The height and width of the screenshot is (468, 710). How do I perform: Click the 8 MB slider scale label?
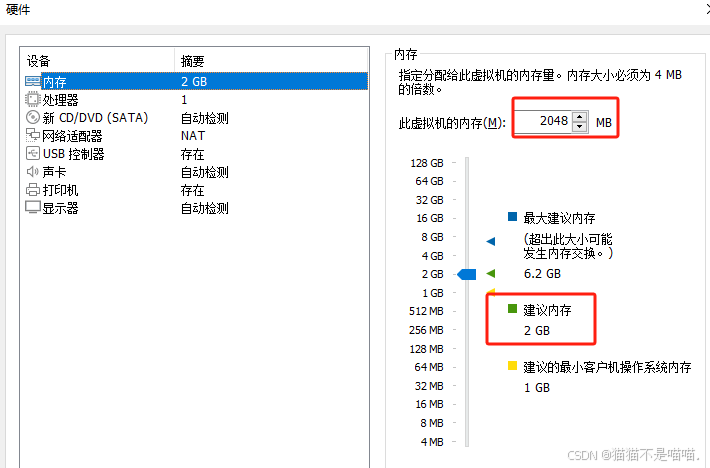click(432, 423)
